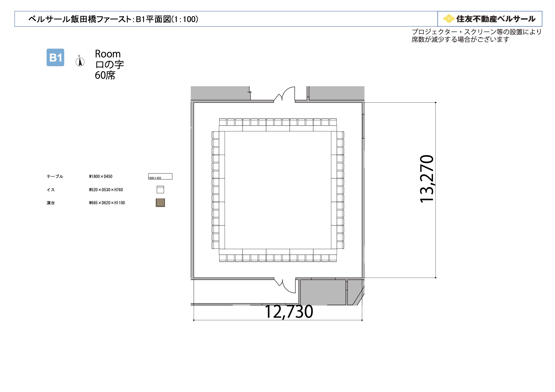Click the open center of the square table layout
Screen dimensions: 555x392
tap(278, 190)
